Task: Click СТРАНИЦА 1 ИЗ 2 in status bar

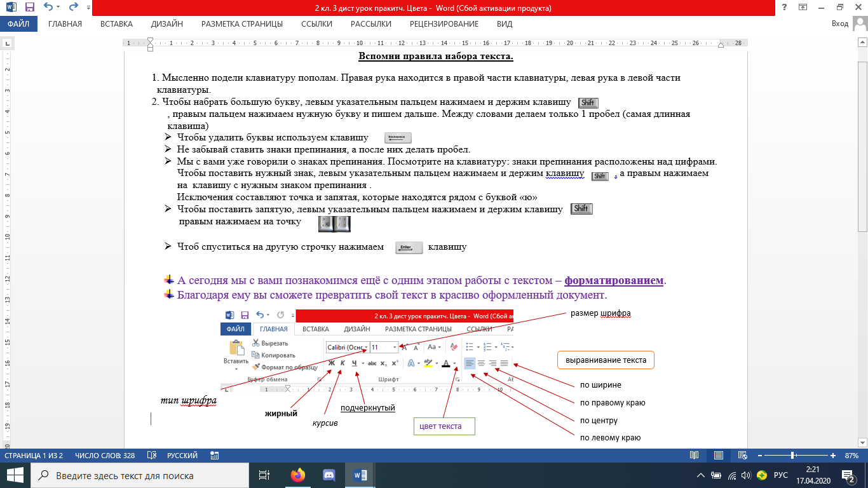Action: tap(34, 456)
